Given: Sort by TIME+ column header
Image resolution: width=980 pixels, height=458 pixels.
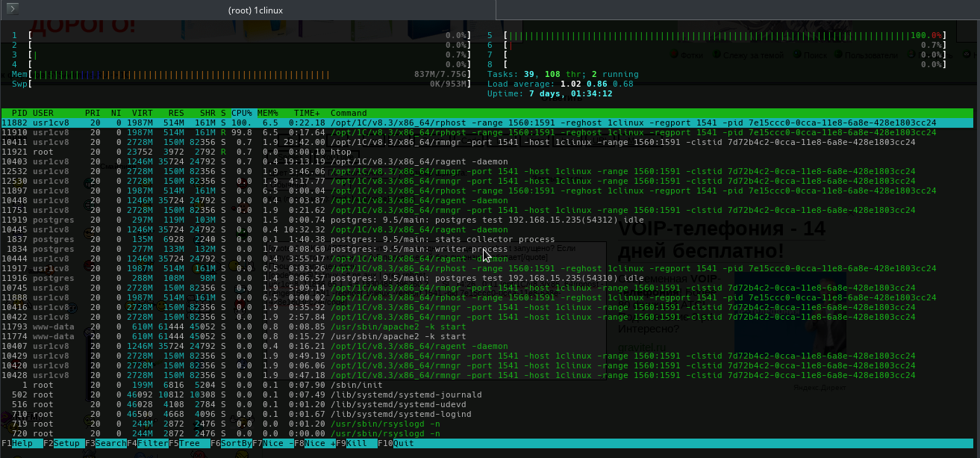Looking at the screenshot, I should pyautogui.click(x=307, y=113).
